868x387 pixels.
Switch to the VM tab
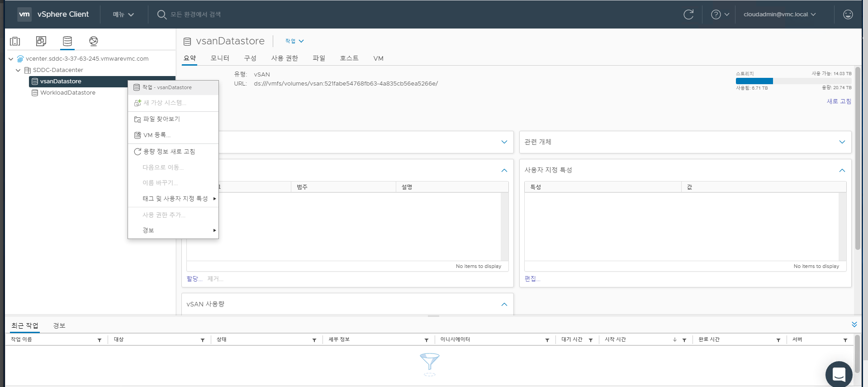379,58
